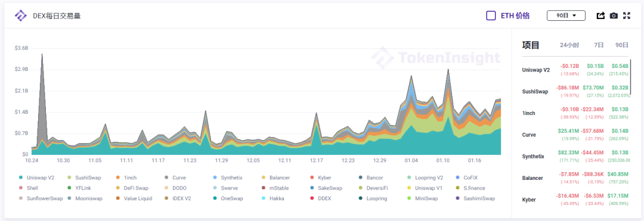
Task: Open the 90日 time range dropdown
Action: (x=566, y=15)
